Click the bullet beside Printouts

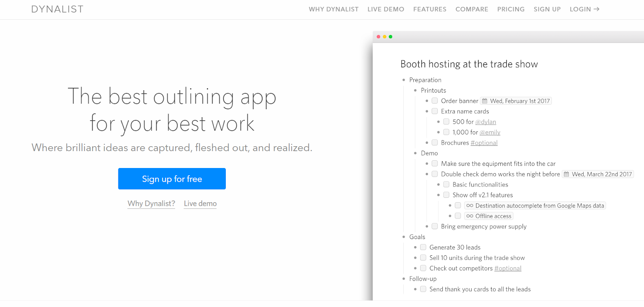(x=415, y=91)
